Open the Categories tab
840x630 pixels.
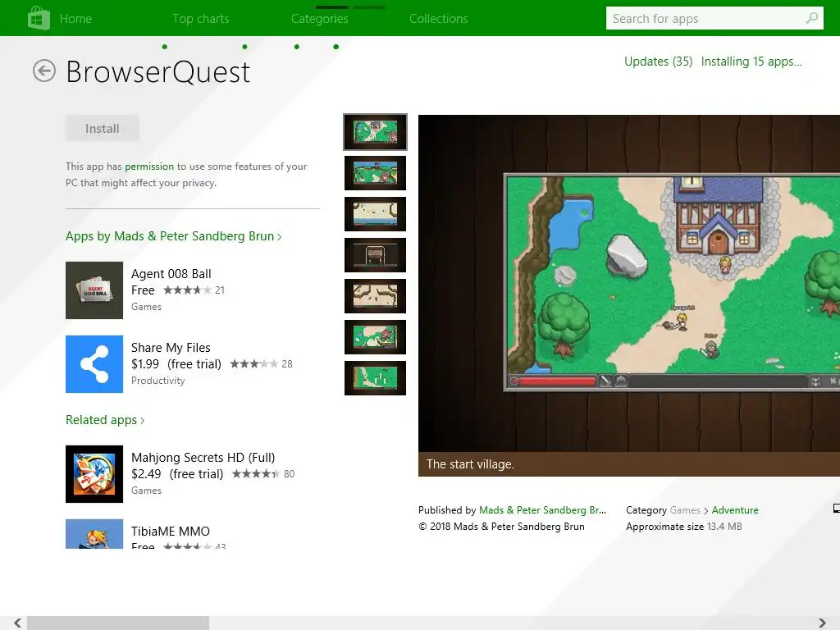[320, 19]
